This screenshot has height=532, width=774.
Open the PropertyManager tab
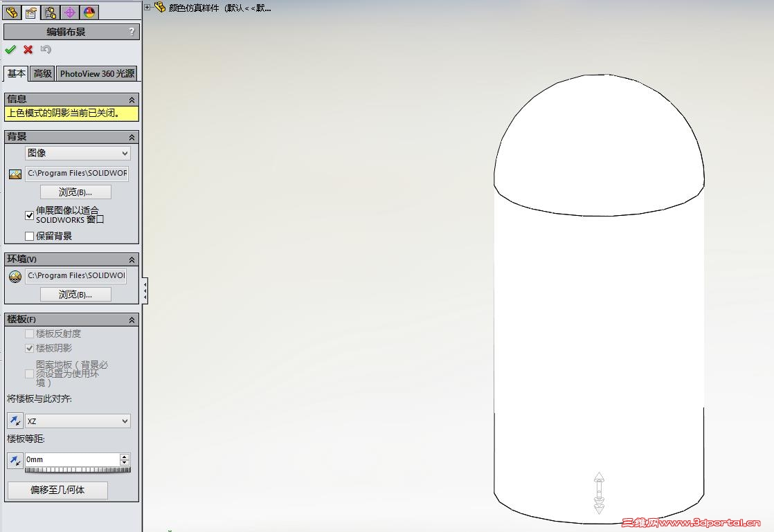(31, 12)
